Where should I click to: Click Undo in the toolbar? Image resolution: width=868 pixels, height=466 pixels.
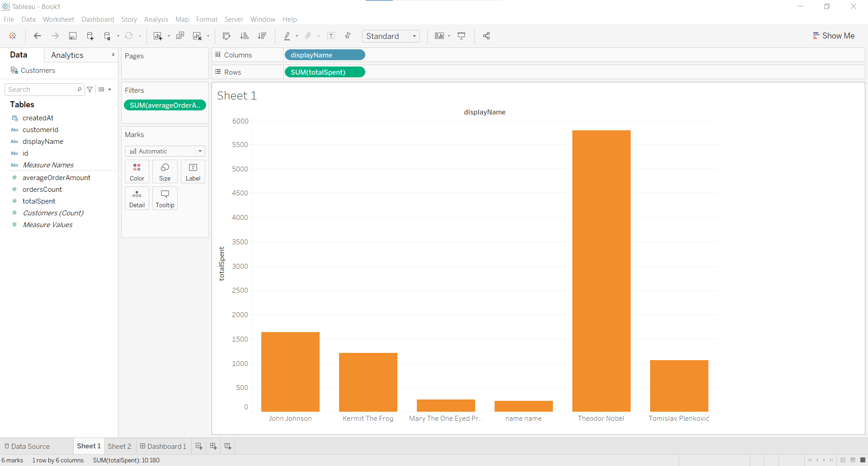tap(38, 36)
